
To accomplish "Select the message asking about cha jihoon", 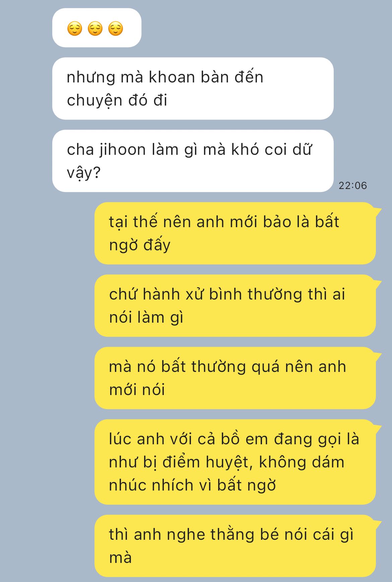I will (x=193, y=161).
